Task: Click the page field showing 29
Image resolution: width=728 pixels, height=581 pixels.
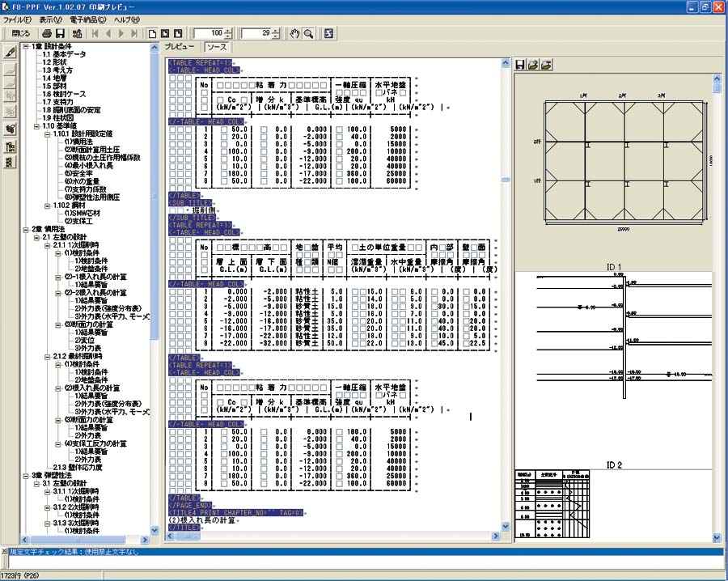Action: pyautogui.click(x=256, y=33)
